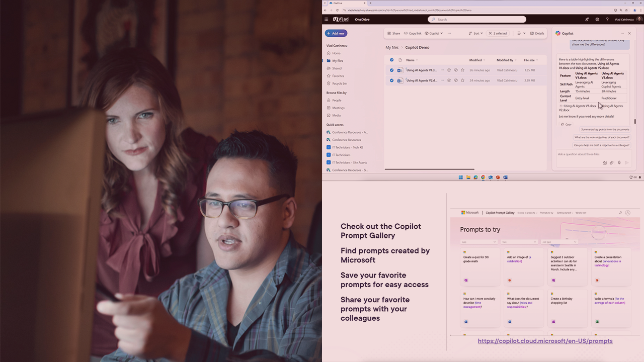Open PowerPoint from the Windows taskbar

(x=498, y=177)
